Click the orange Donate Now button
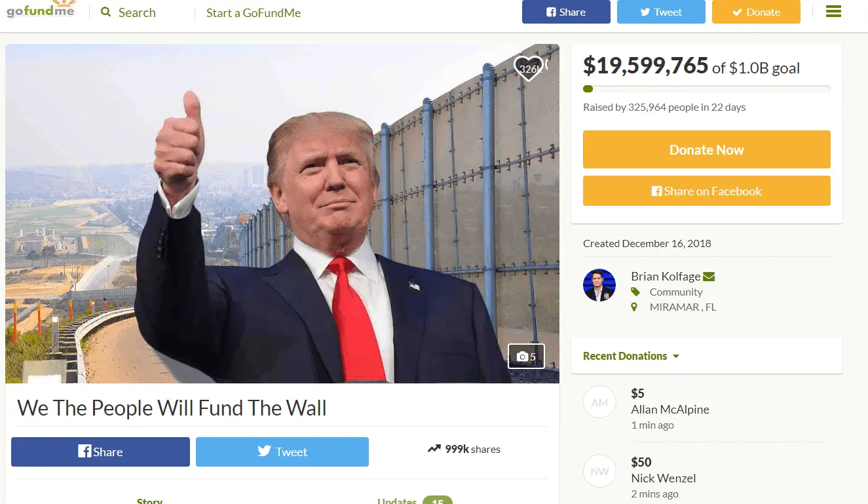Viewport: 868px width, 504px height. pyautogui.click(x=707, y=149)
